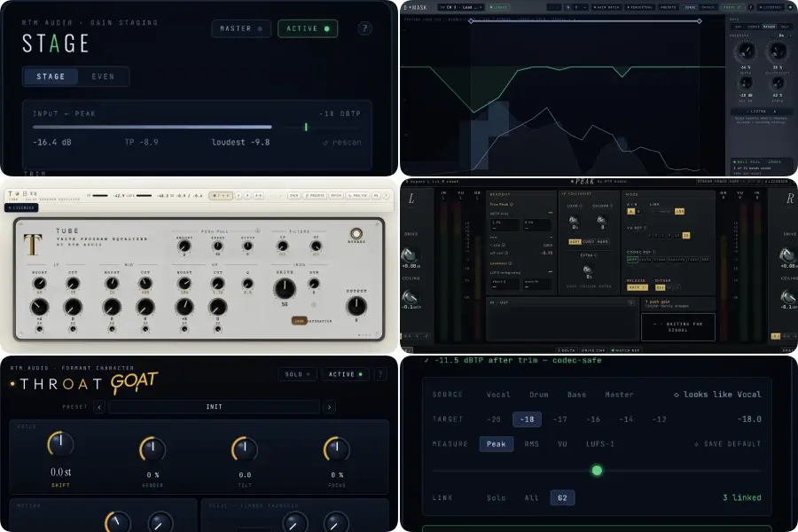Click the help icon in D+MASK

click(x=751, y=7)
